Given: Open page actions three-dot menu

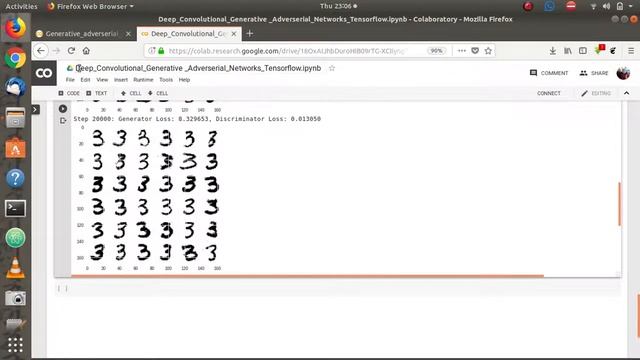Looking at the screenshot, I should point(462,51).
